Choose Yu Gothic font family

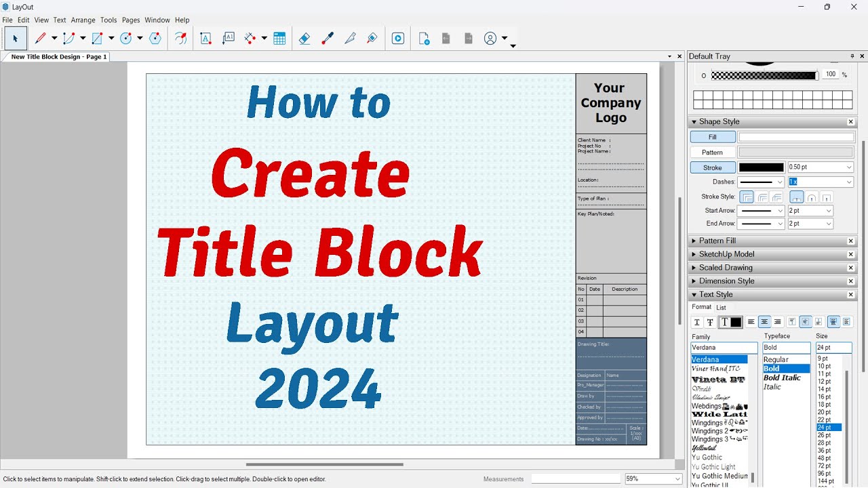(707, 457)
